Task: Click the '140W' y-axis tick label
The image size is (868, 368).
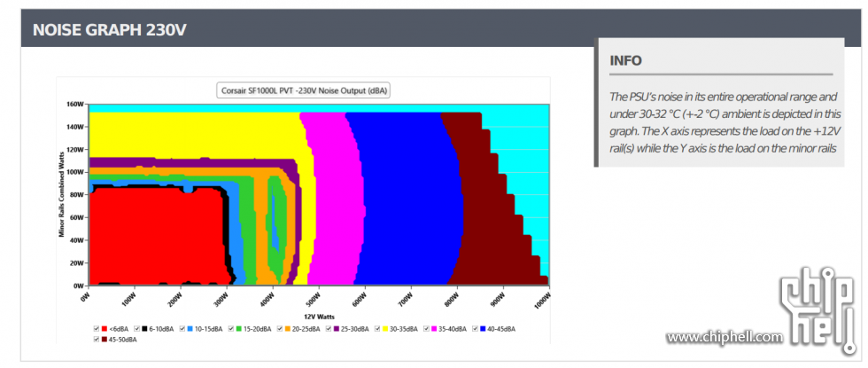Action: coord(75,126)
